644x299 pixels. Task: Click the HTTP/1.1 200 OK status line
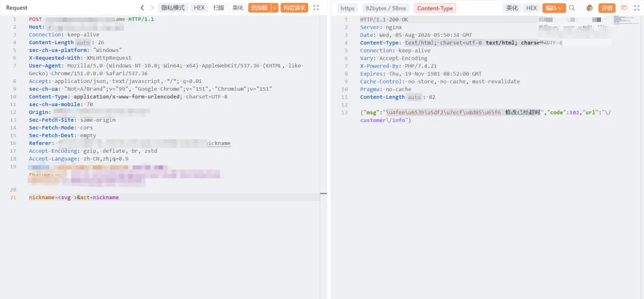(385, 19)
